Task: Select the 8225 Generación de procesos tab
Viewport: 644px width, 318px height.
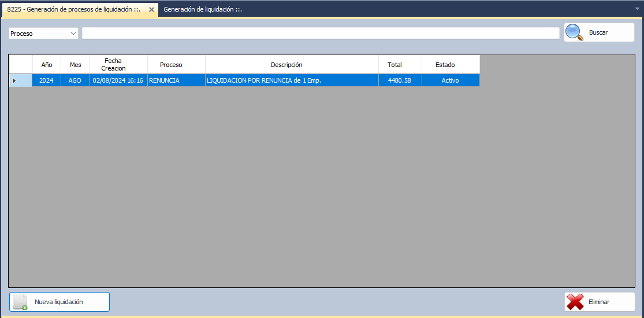Action: pos(74,10)
